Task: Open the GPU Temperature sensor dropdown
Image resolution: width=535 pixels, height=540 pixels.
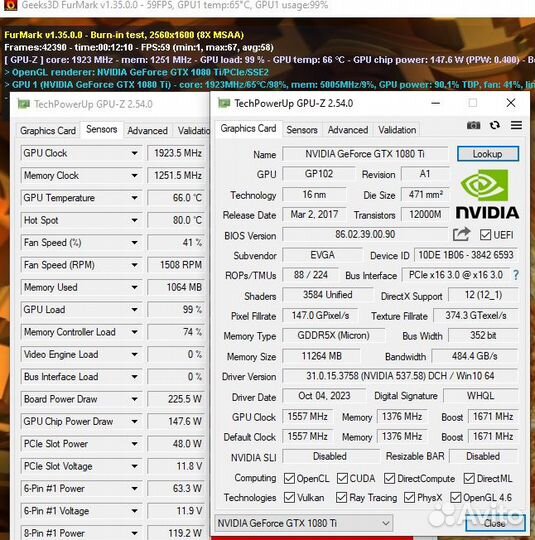Action: click(x=135, y=198)
